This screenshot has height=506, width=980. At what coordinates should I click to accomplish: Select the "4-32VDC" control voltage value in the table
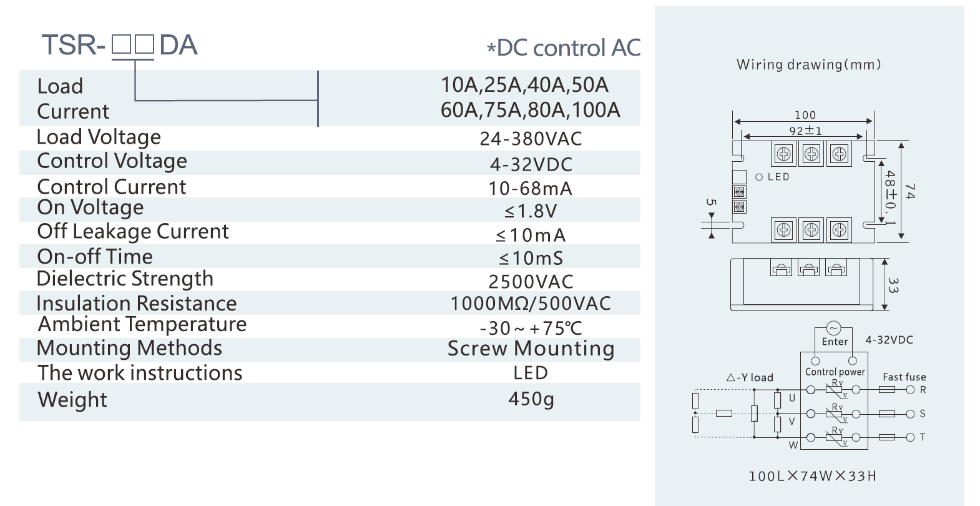(x=531, y=164)
